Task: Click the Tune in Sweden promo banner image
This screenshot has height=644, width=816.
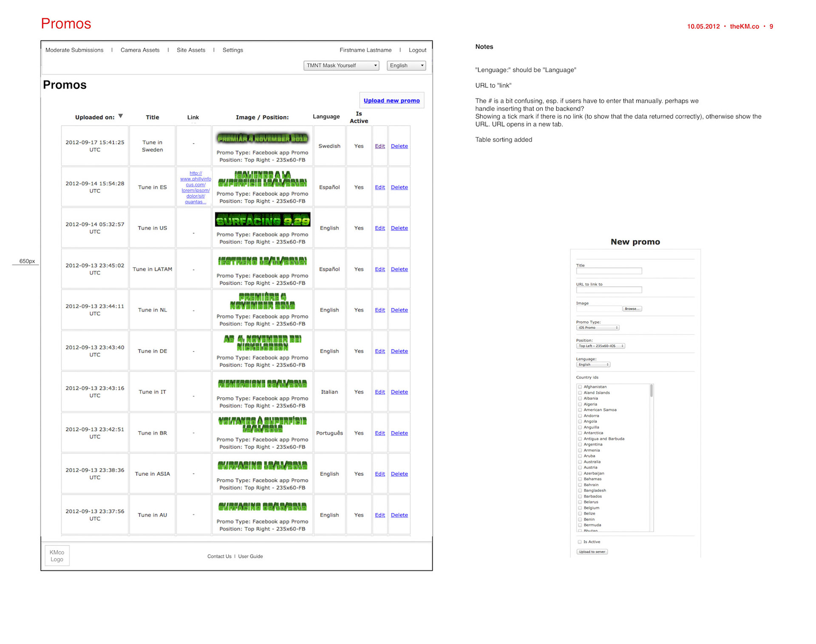Action: pos(262,138)
